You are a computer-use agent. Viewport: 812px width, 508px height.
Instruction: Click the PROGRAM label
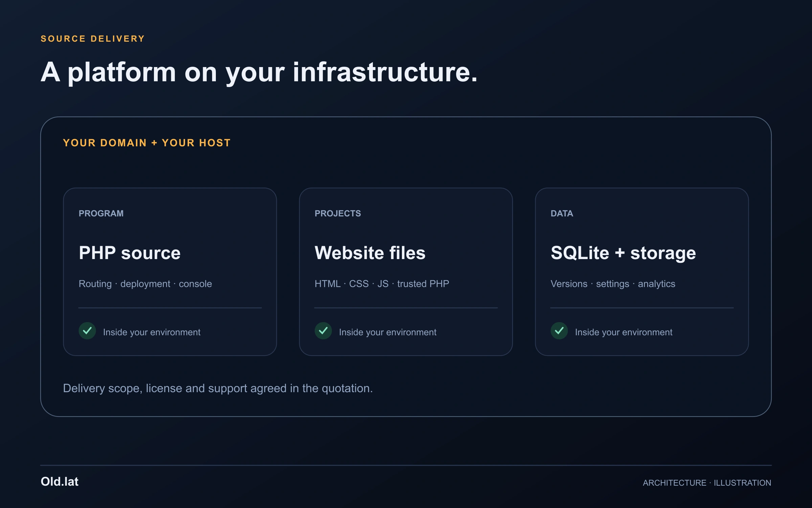[x=101, y=213]
